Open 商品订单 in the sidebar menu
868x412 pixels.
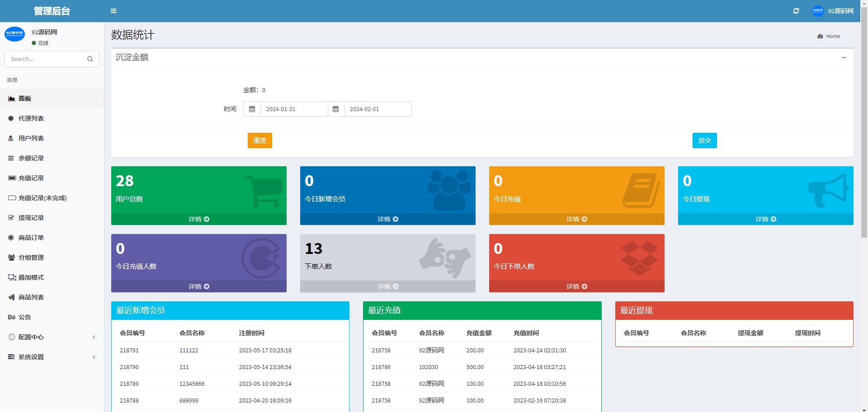[52, 238]
